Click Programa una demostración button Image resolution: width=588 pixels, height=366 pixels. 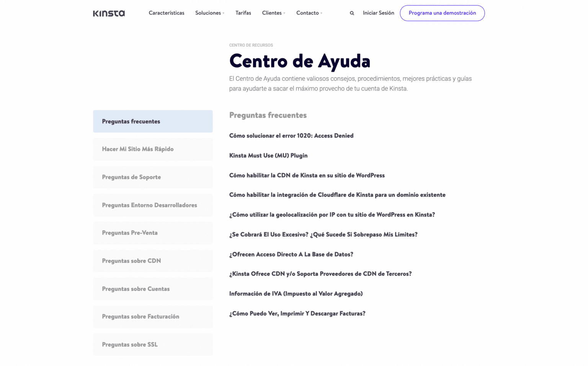(x=442, y=13)
